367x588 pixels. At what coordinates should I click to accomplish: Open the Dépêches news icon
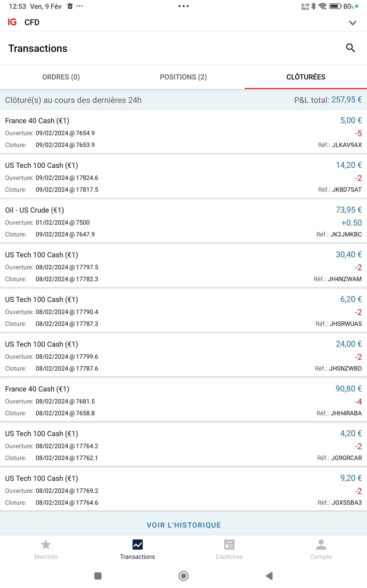(229, 545)
